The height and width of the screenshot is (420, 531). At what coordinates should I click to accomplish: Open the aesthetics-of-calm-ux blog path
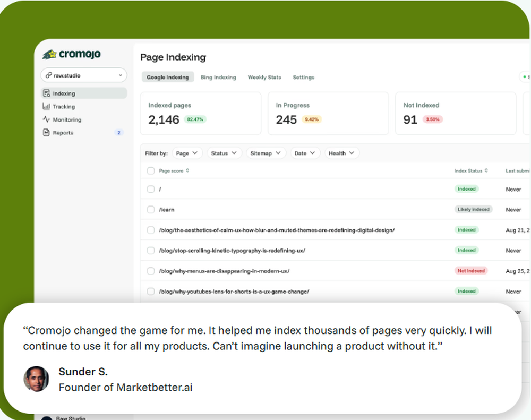[277, 230]
